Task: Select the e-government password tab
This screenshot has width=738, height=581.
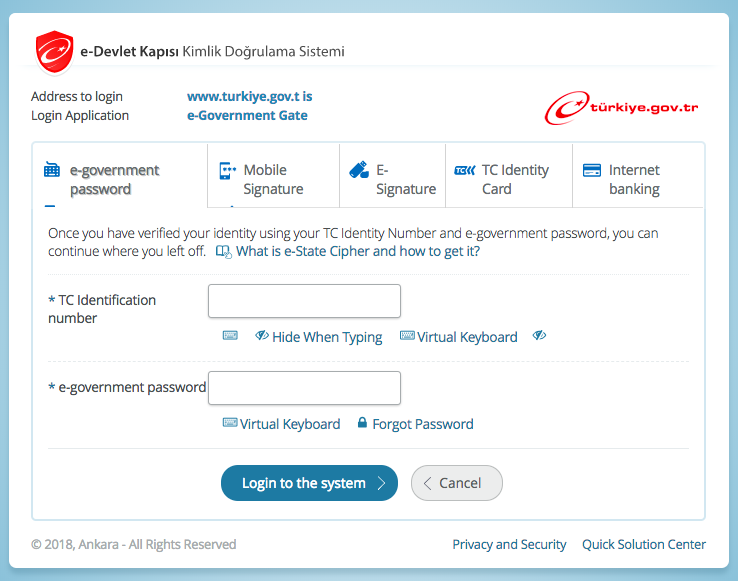Action: (114, 179)
